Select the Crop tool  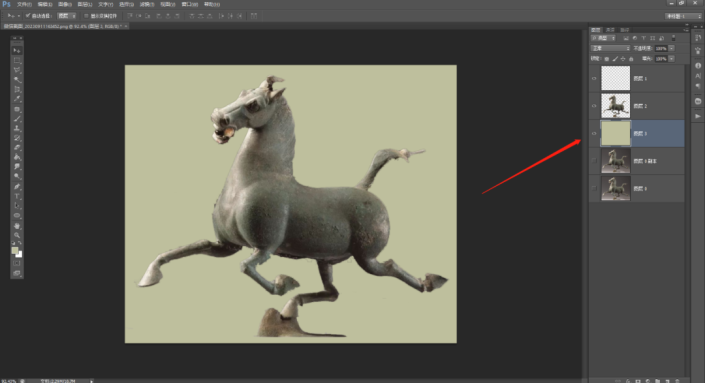(17, 89)
